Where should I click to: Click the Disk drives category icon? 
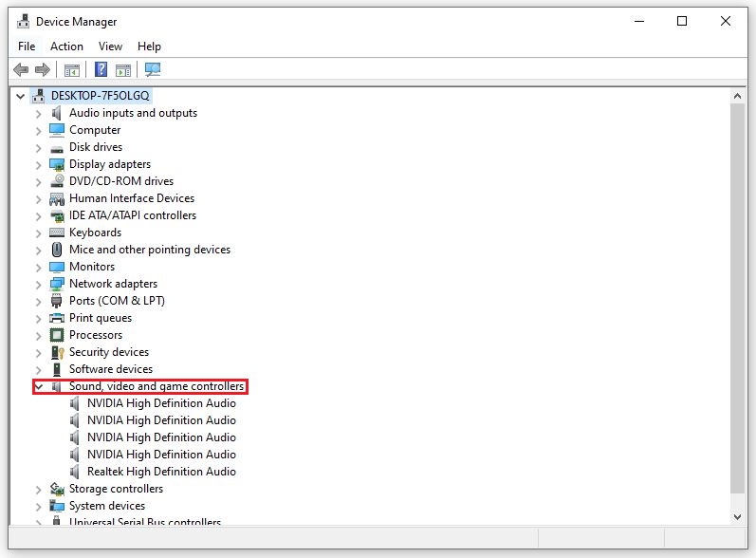(x=57, y=149)
